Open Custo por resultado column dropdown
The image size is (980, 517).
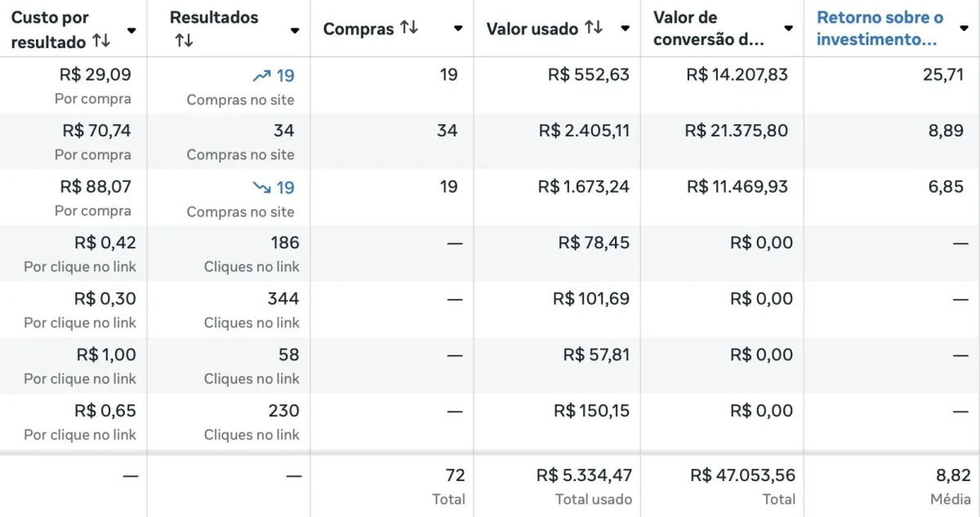131,30
